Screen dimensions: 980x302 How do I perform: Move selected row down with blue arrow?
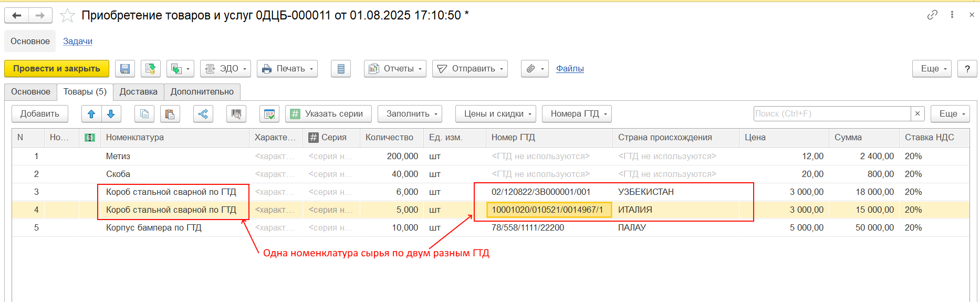(x=111, y=114)
